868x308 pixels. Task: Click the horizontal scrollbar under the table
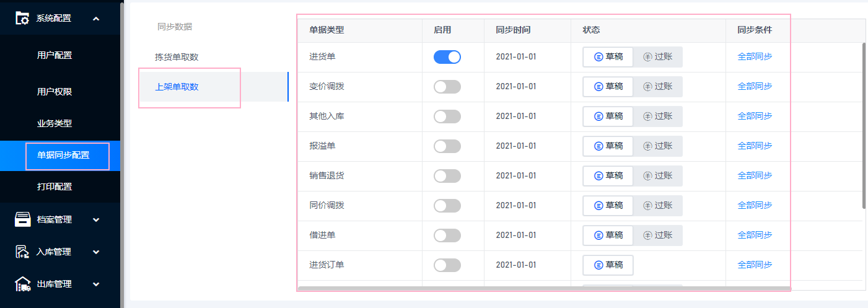[x=544, y=288]
